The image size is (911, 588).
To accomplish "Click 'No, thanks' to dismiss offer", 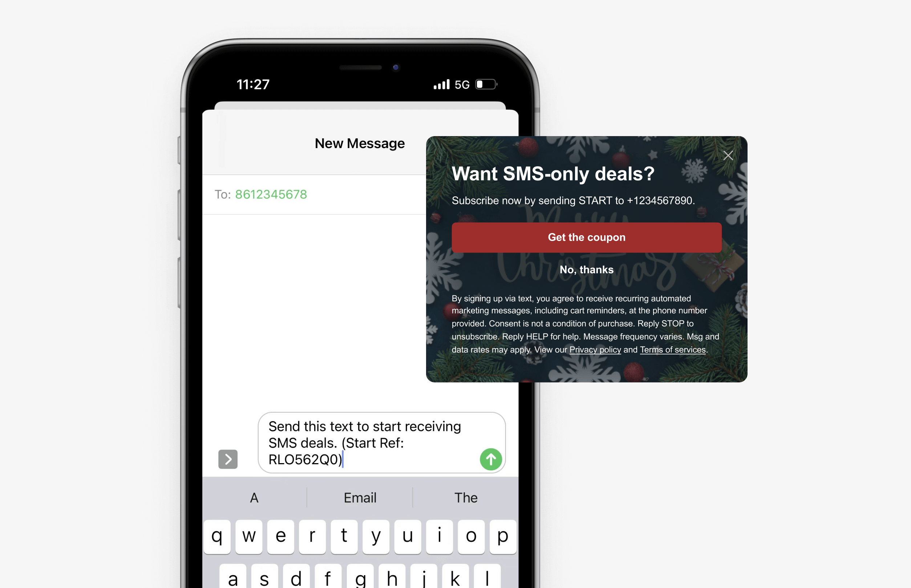I will (586, 269).
